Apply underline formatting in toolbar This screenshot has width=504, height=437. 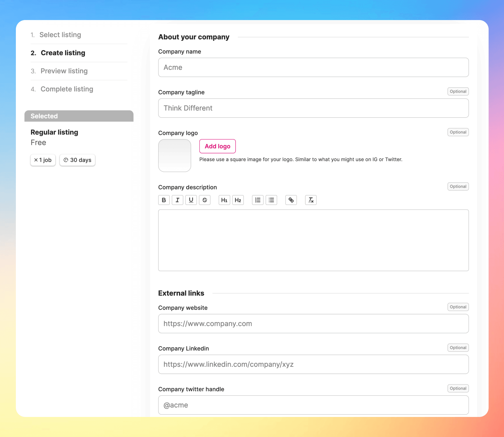(x=191, y=200)
